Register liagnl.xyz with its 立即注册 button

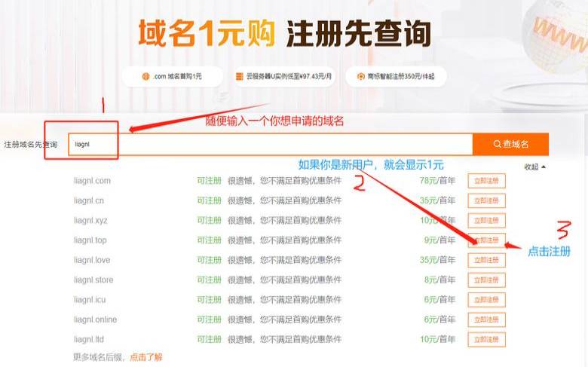[x=486, y=220]
